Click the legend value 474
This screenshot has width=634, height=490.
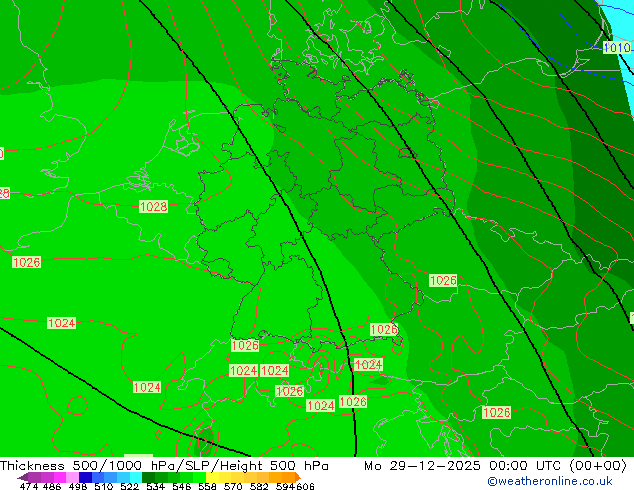pos(29,486)
